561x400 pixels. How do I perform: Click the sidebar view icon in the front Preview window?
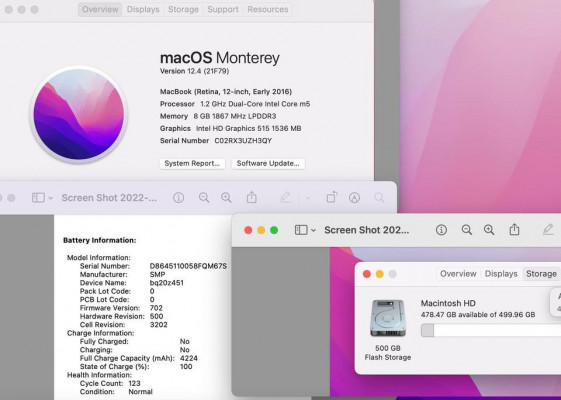click(301, 230)
